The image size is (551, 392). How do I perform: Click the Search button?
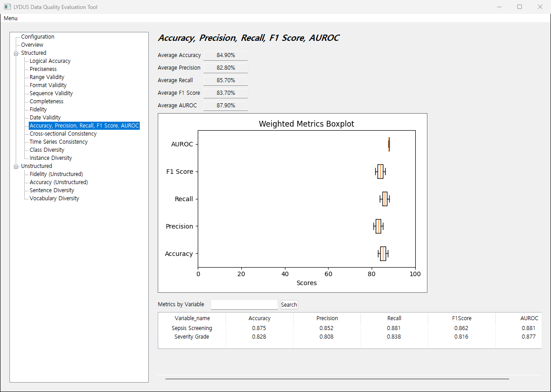pyautogui.click(x=289, y=304)
